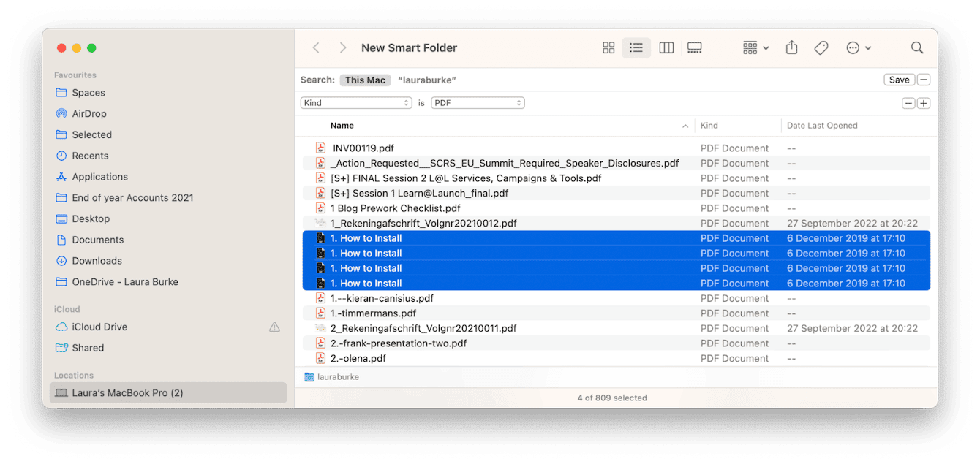This screenshot has width=980, height=464.
Task: Collapse search options with minus control
Action: 923,79
